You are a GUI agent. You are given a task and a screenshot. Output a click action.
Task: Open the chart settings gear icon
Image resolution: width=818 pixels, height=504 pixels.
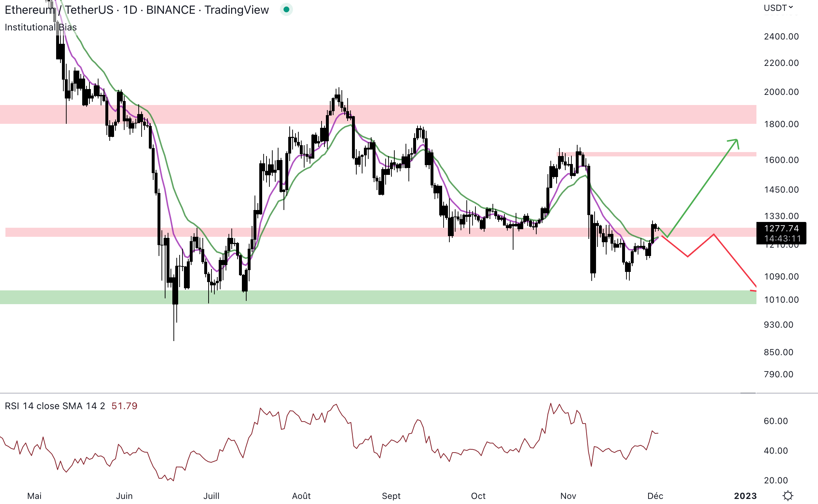(788, 495)
